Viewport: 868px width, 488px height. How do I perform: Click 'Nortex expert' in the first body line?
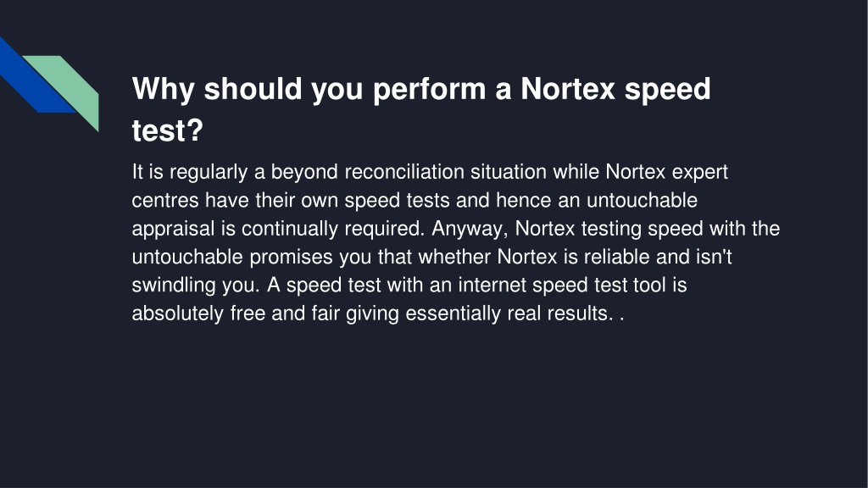(x=666, y=172)
